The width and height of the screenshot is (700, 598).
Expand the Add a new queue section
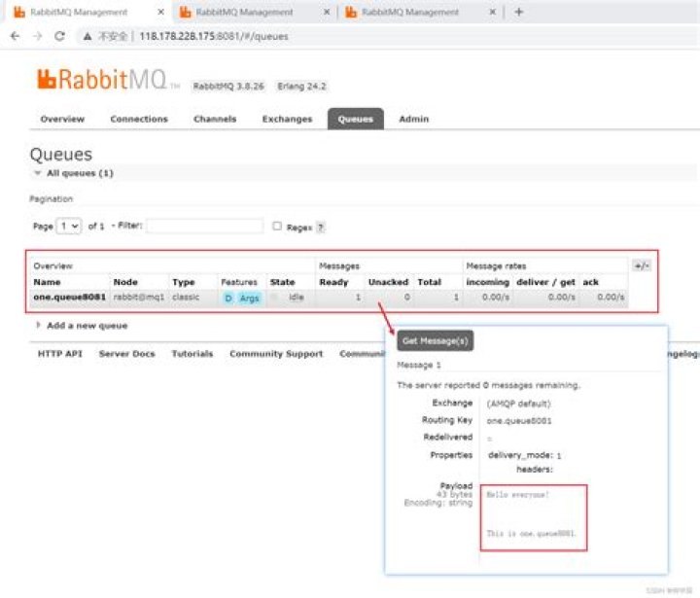pyautogui.click(x=86, y=326)
